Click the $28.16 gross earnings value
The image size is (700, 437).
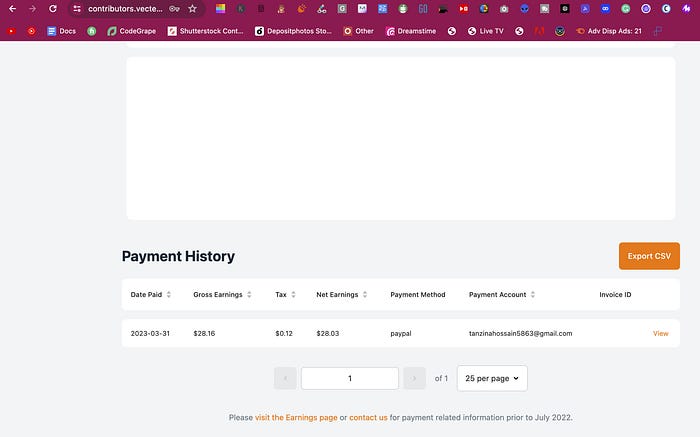(204, 333)
